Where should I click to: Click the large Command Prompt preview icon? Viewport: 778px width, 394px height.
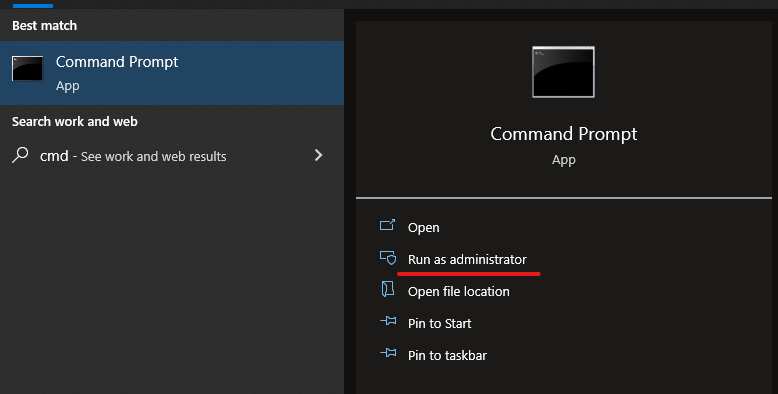[563, 72]
